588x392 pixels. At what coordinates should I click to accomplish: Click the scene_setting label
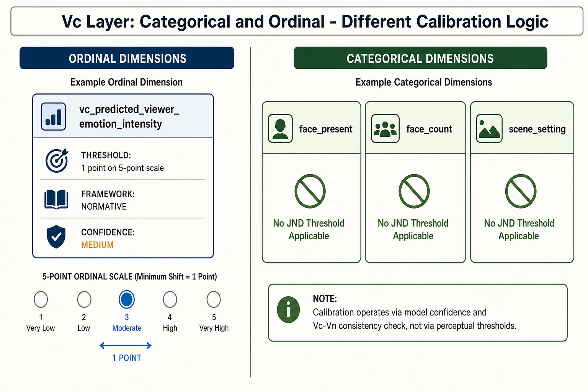pyautogui.click(x=537, y=129)
